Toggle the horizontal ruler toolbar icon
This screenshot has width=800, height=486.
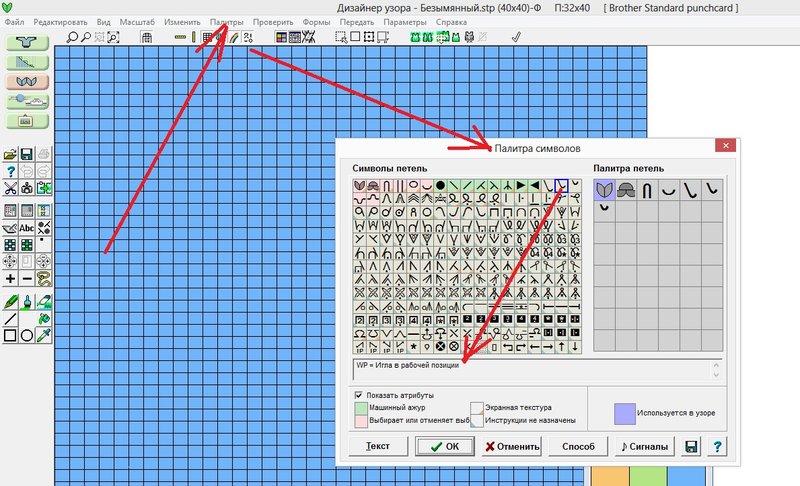pos(180,37)
